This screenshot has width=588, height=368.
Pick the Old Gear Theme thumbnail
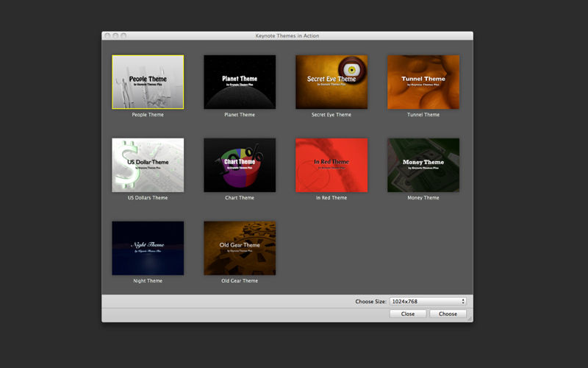tap(240, 248)
